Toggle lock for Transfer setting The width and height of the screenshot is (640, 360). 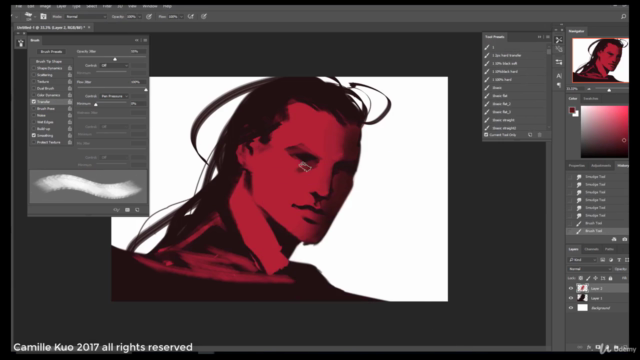click(70, 102)
